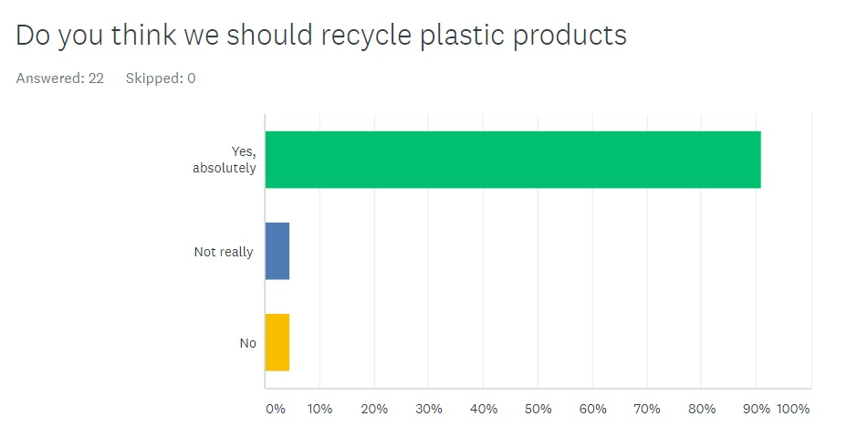Select the 50% axis tick label
The image size is (868, 437).
point(538,410)
